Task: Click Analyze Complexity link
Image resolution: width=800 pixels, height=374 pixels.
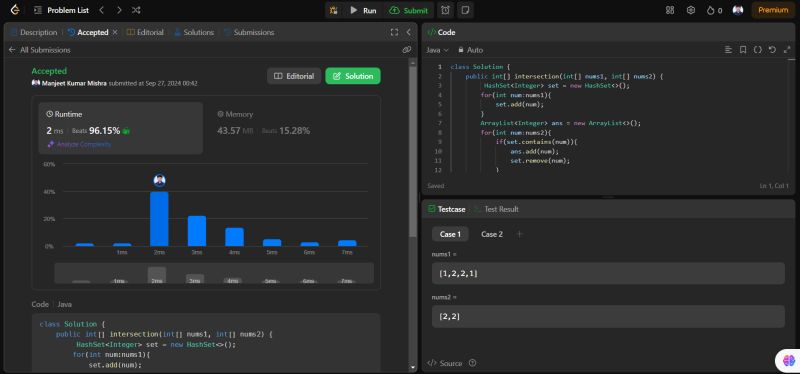Action: point(79,144)
